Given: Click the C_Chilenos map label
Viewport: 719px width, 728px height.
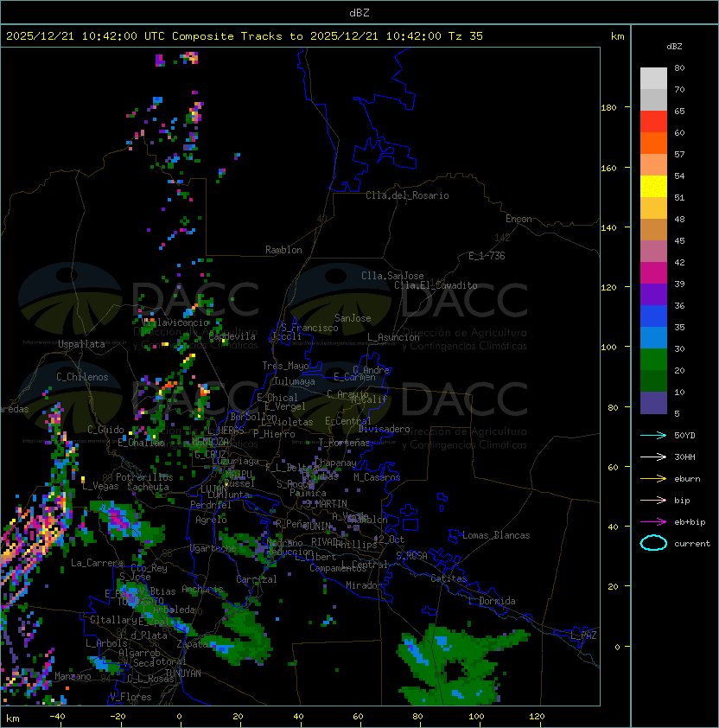Looking at the screenshot, I should (x=82, y=377).
